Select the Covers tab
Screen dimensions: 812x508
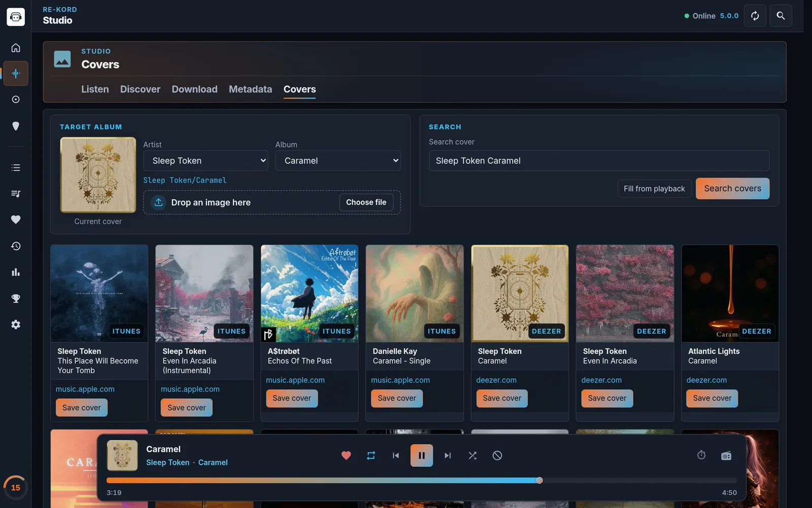tap(299, 89)
